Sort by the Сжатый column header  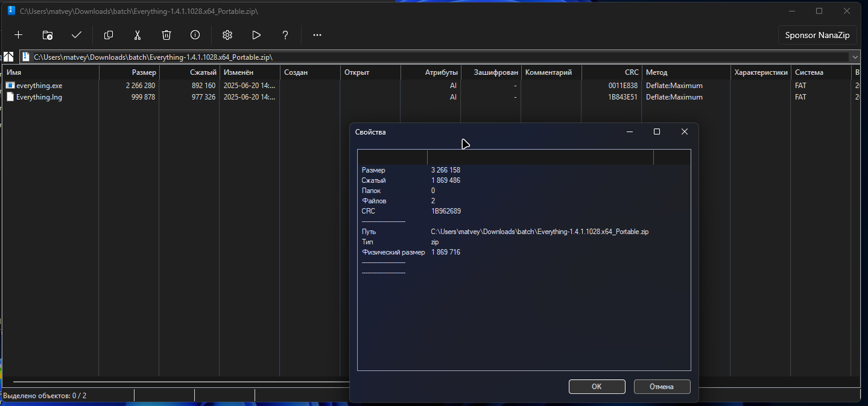click(189, 72)
